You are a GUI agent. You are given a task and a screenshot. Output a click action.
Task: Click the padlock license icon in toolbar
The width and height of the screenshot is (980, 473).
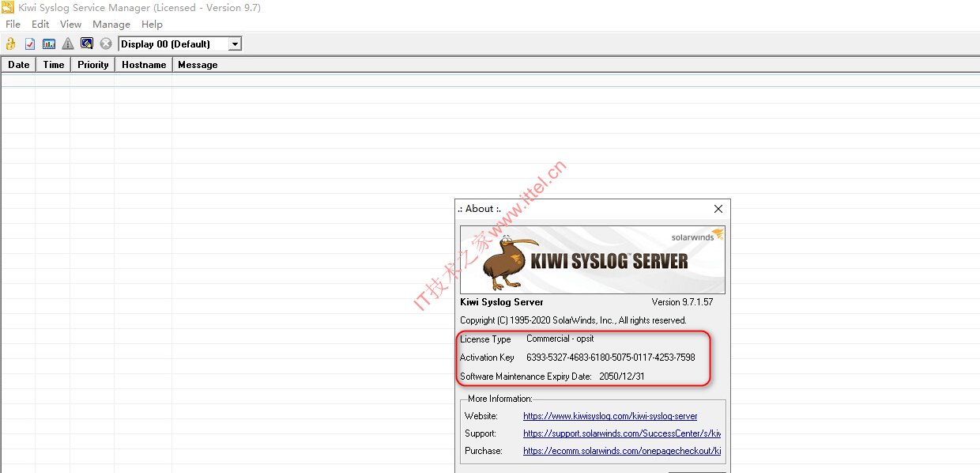point(11,44)
